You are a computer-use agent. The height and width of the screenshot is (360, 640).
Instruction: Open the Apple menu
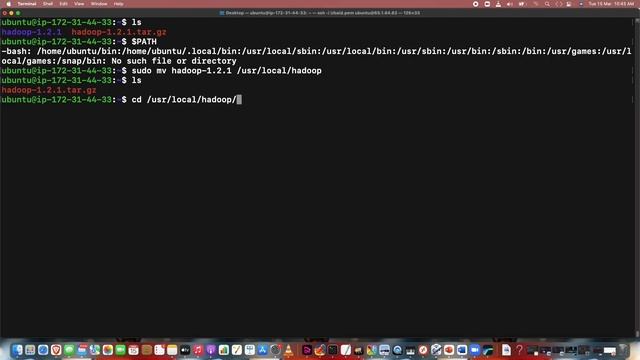[x=9, y=4]
